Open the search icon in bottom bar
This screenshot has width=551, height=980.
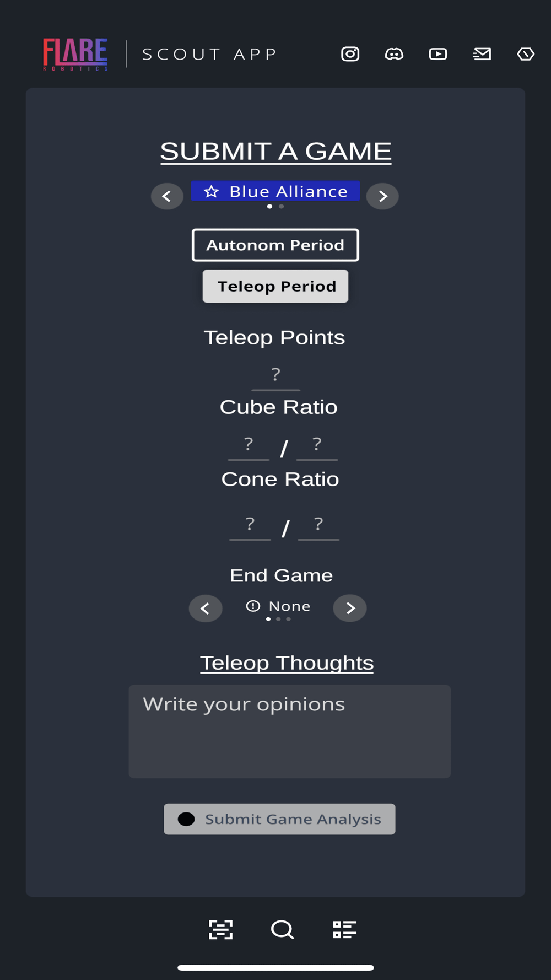click(x=282, y=929)
